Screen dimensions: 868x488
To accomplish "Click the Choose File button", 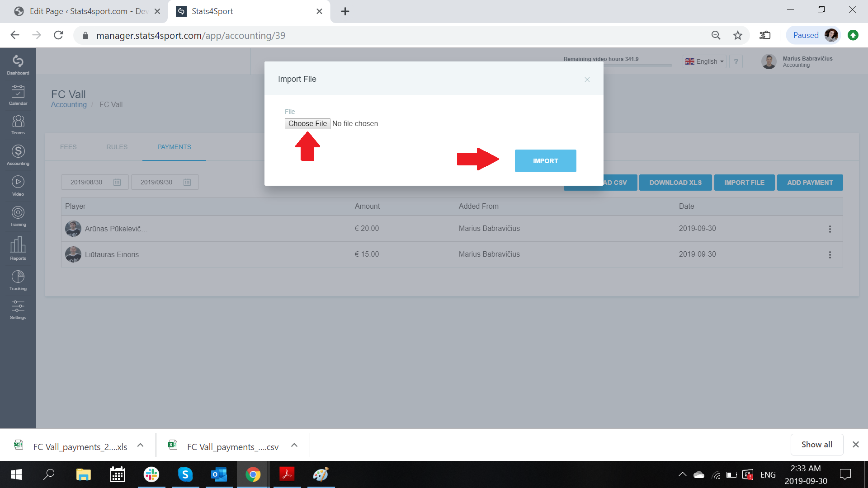I will click(307, 124).
